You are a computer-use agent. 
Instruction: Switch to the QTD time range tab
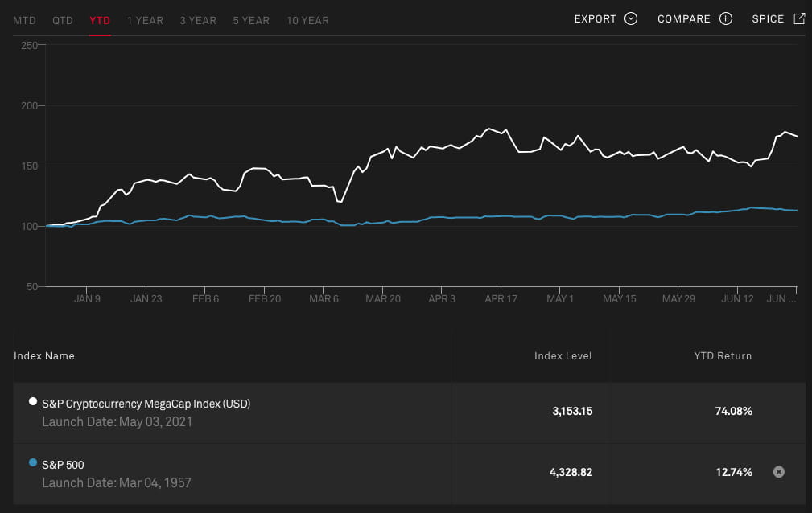pyautogui.click(x=63, y=20)
